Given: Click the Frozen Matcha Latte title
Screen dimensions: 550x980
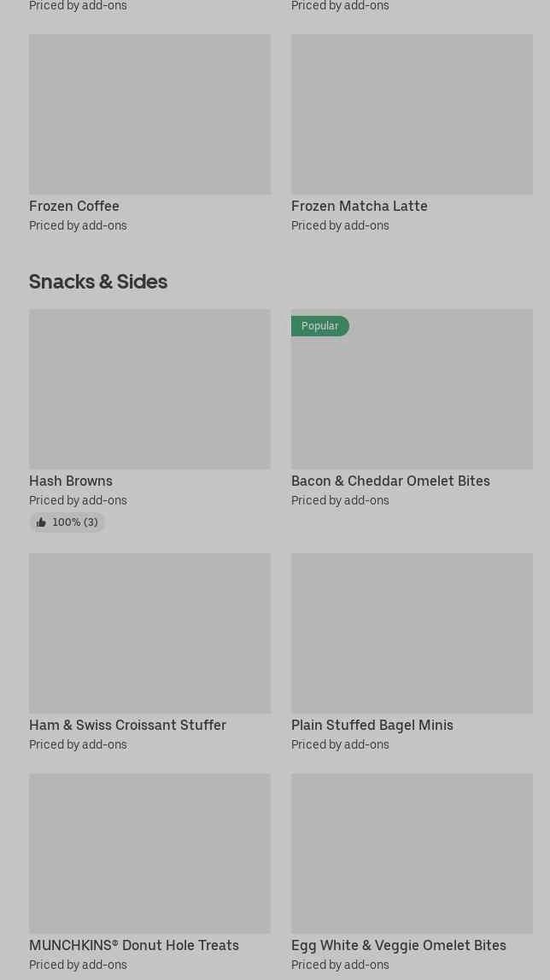Looking at the screenshot, I should point(360,206).
